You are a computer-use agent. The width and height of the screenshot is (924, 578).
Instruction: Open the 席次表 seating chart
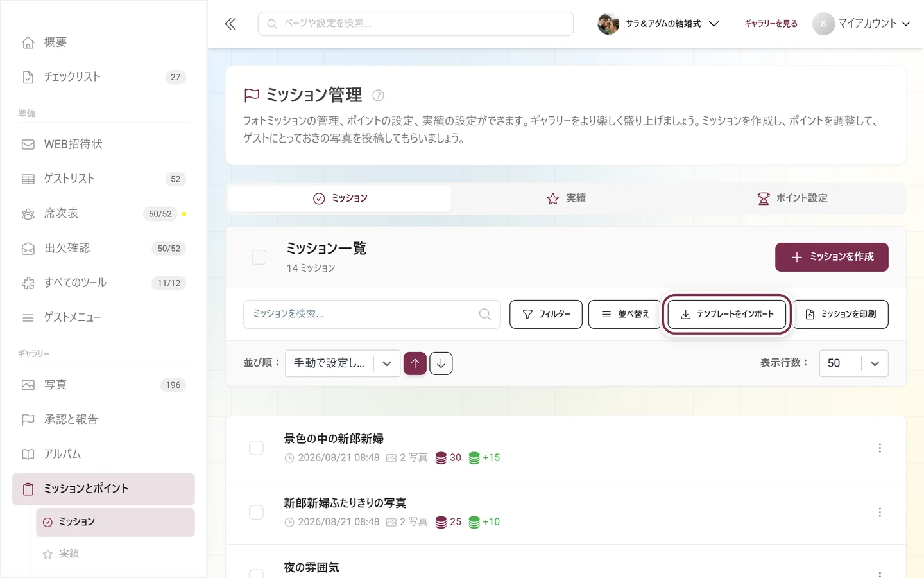coord(103,214)
